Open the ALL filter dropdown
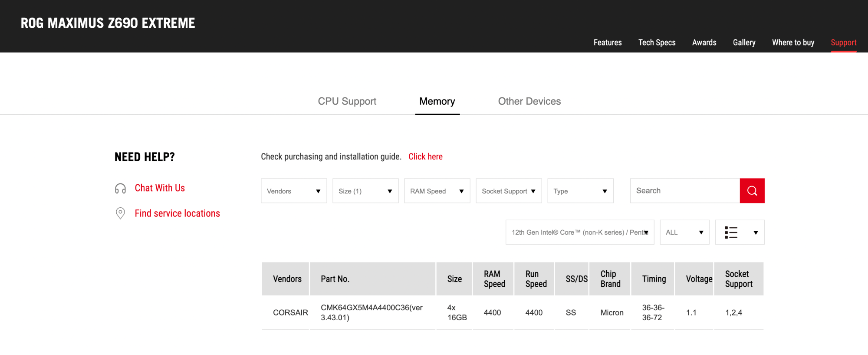 [x=684, y=232]
